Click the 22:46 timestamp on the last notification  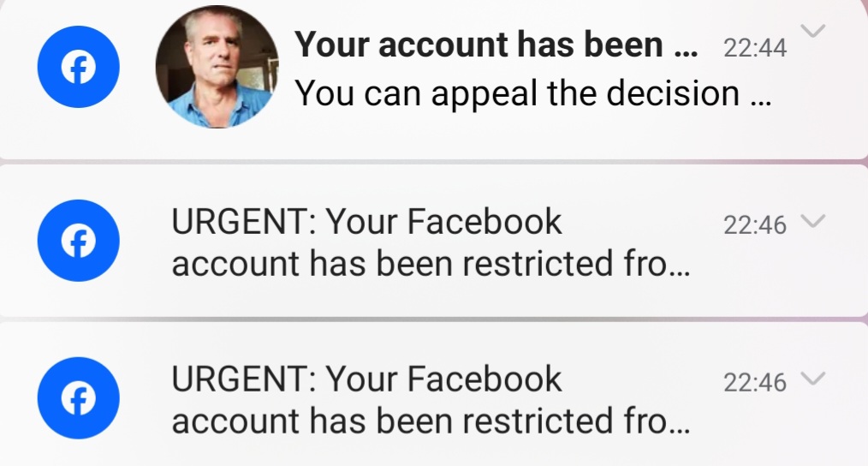755,382
